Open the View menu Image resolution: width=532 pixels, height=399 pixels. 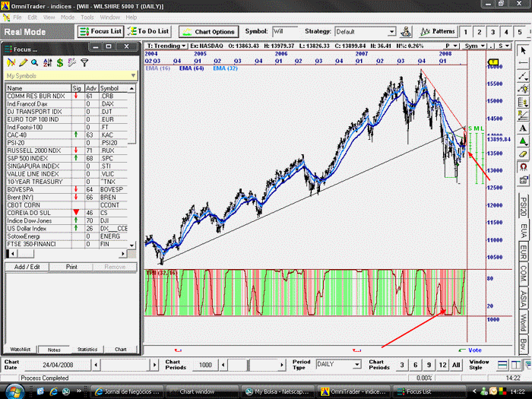[49, 17]
